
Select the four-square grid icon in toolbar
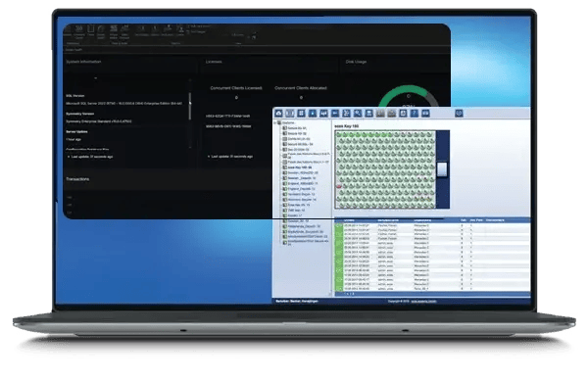pyautogui.click(x=301, y=114)
